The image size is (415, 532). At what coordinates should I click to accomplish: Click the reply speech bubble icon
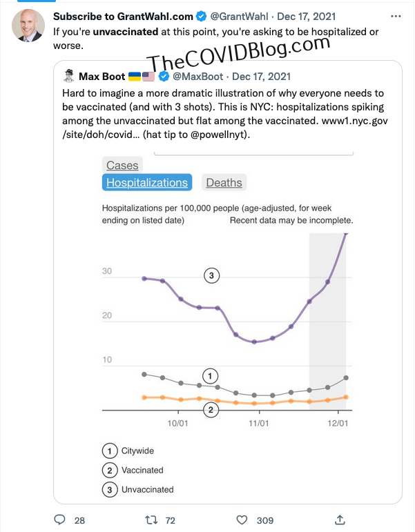(59, 520)
